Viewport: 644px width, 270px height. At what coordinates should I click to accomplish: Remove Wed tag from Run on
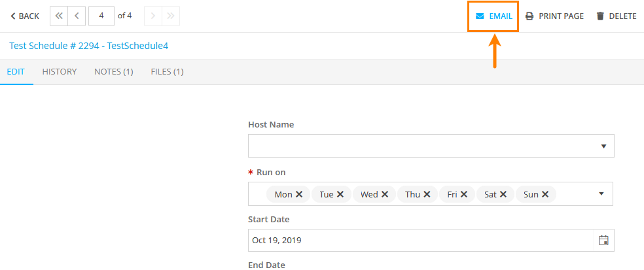point(385,194)
